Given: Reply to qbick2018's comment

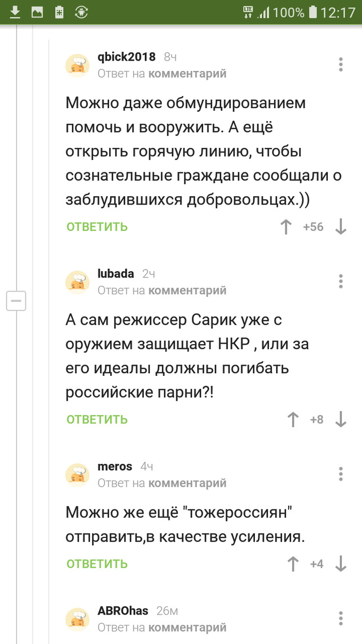Looking at the screenshot, I should (97, 227).
